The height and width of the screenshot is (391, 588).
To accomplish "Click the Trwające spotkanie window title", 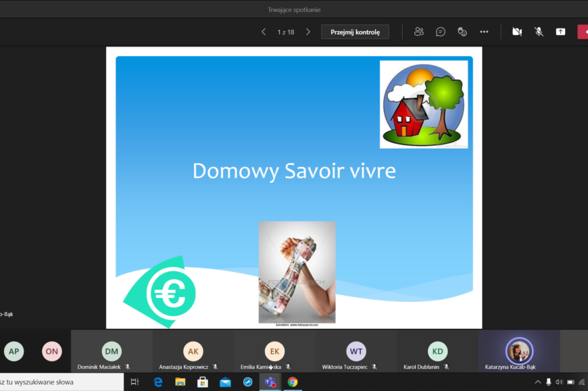I will point(294,9).
